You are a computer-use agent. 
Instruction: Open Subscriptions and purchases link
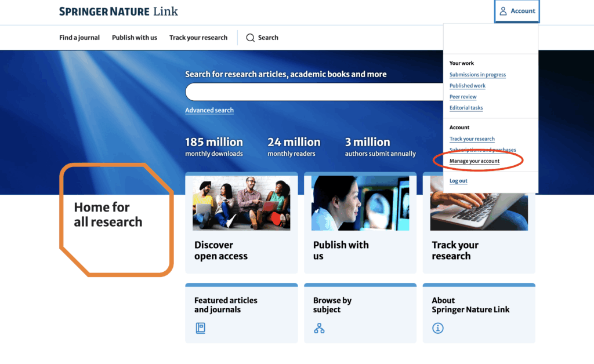tap(482, 150)
